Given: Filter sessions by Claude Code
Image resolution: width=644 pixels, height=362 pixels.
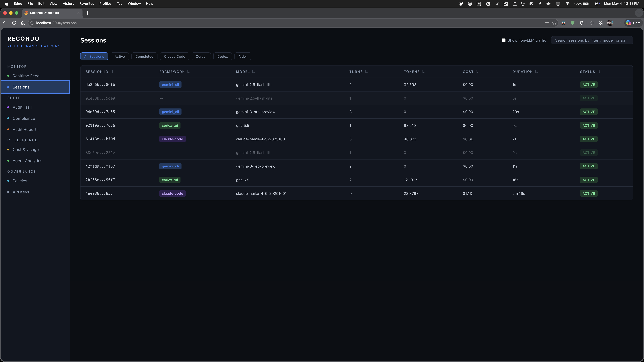Looking at the screenshot, I should coord(174,56).
